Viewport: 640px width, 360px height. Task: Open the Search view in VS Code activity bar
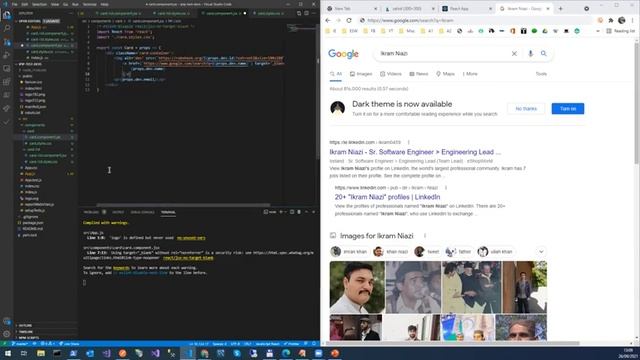7,28
